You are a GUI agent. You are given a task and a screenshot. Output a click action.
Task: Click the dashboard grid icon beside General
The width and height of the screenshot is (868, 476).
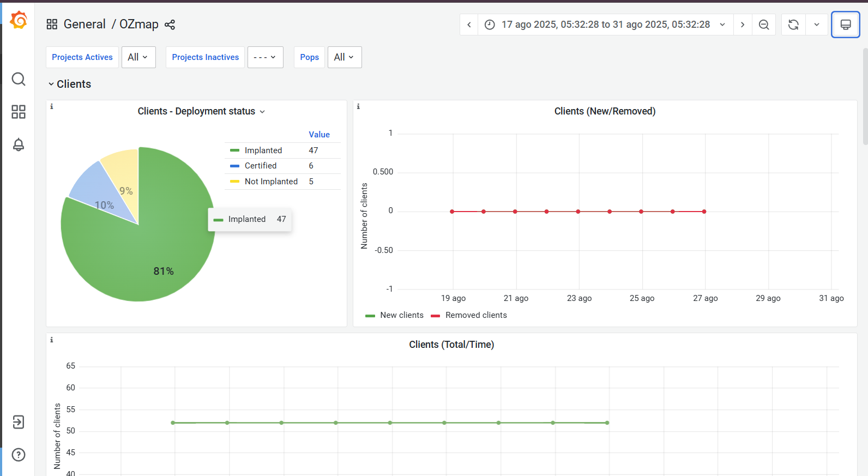[x=52, y=24]
